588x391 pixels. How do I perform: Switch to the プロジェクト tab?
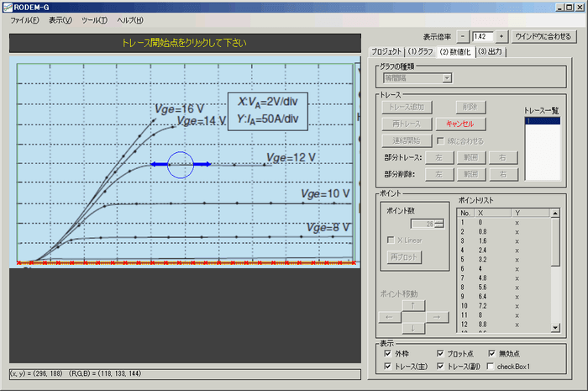coord(386,52)
